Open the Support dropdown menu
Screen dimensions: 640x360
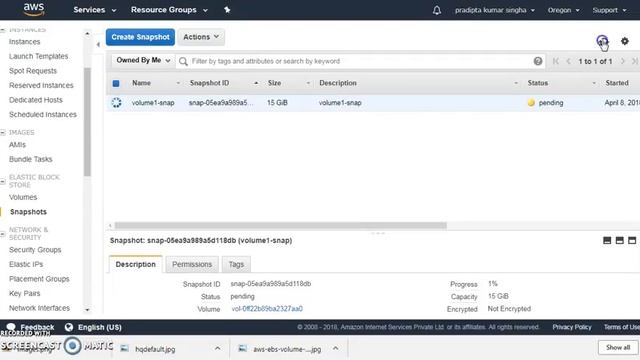coord(609,10)
